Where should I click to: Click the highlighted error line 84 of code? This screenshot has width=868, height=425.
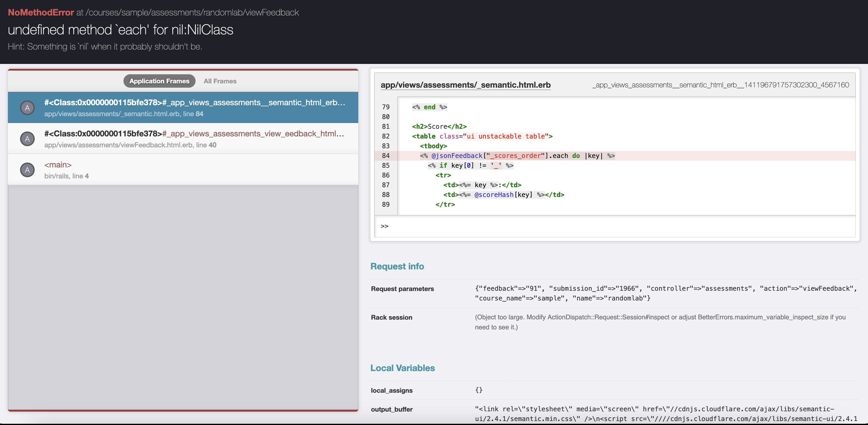click(517, 156)
